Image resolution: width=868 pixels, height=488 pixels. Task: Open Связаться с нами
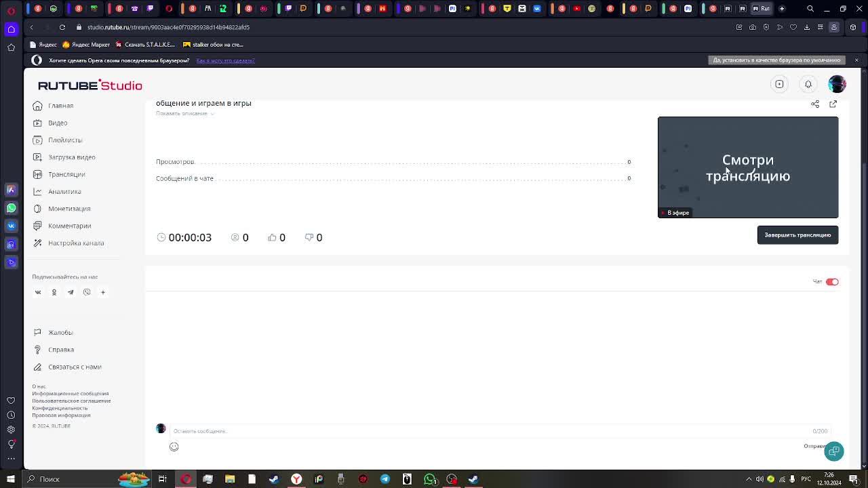click(x=75, y=367)
